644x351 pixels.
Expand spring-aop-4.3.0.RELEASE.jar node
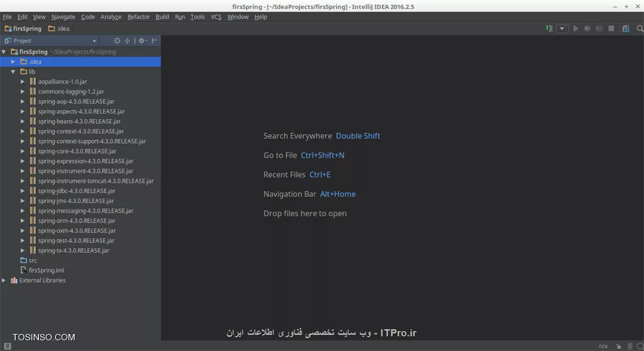[x=23, y=101]
